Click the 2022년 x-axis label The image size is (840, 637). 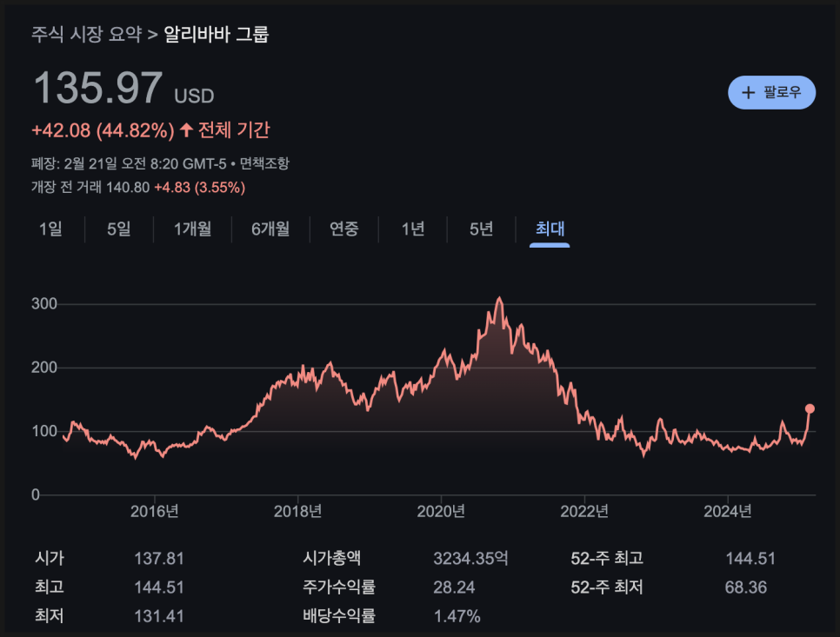(x=584, y=512)
